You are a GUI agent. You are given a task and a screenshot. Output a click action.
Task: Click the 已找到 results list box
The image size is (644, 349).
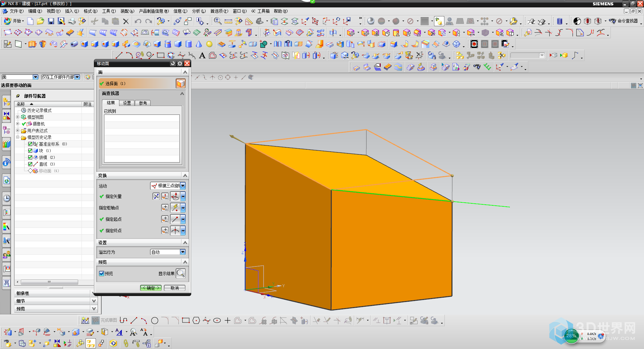(x=142, y=139)
